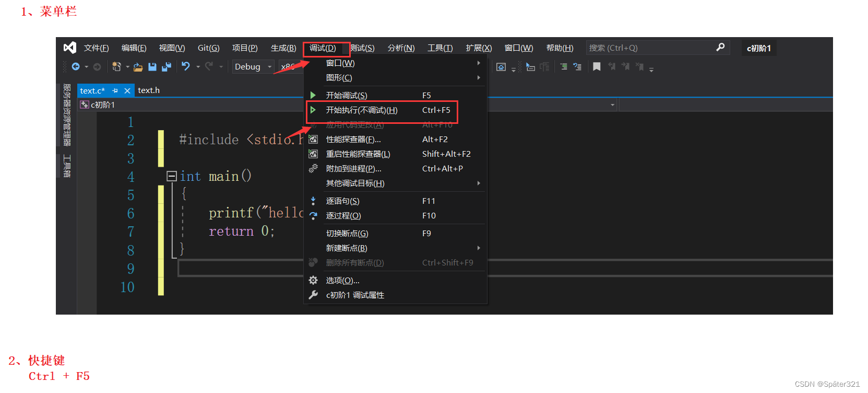Open the undo history dropdown arrow
The height and width of the screenshot is (393, 868).
198,67
